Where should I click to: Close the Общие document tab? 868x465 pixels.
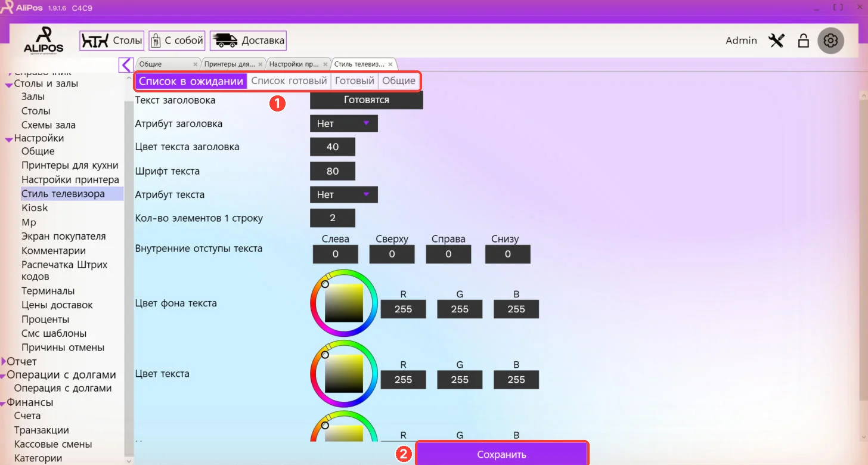[196, 64]
